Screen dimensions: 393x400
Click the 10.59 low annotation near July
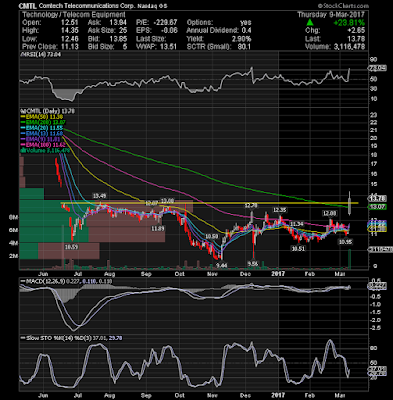point(71,247)
